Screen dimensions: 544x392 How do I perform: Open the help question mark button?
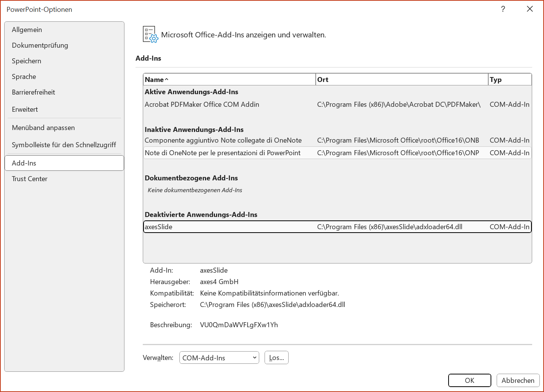[503, 9]
